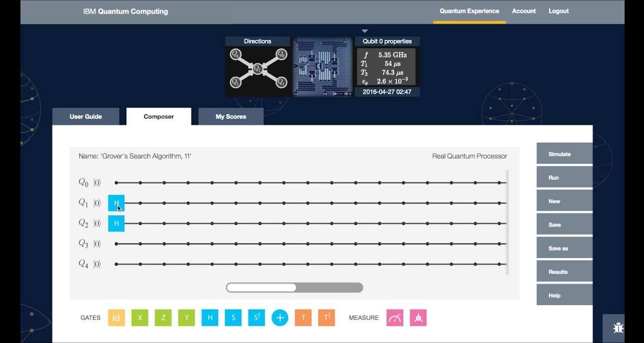The image size is (644, 343).
Task: Click the bug report icon
Action: click(618, 328)
